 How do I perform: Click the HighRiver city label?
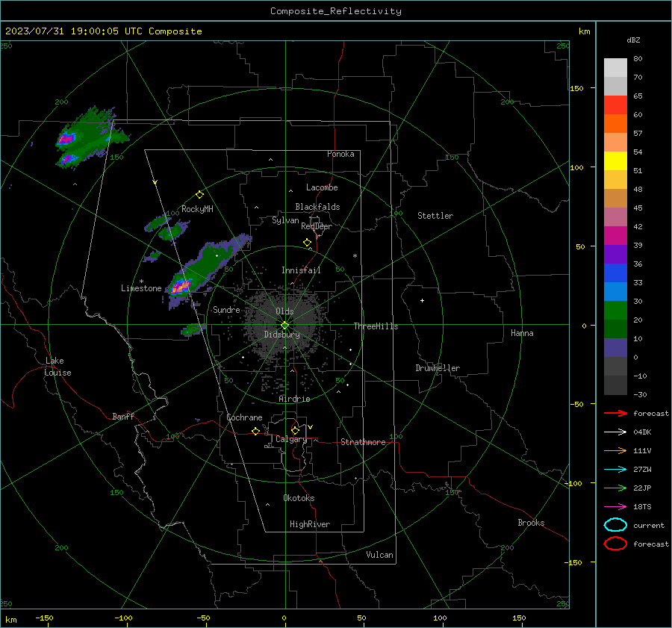click(x=310, y=525)
